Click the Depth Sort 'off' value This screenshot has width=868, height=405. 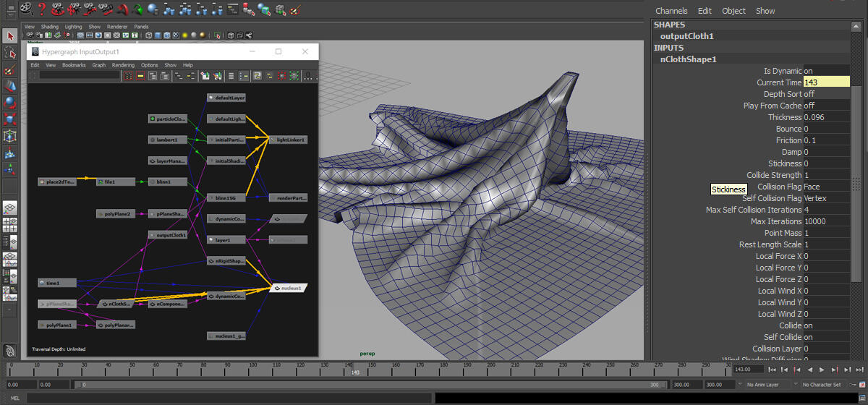827,94
